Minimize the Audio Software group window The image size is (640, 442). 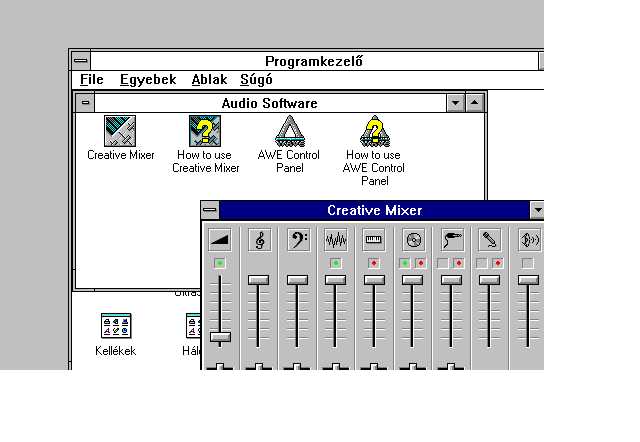coord(456,103)
